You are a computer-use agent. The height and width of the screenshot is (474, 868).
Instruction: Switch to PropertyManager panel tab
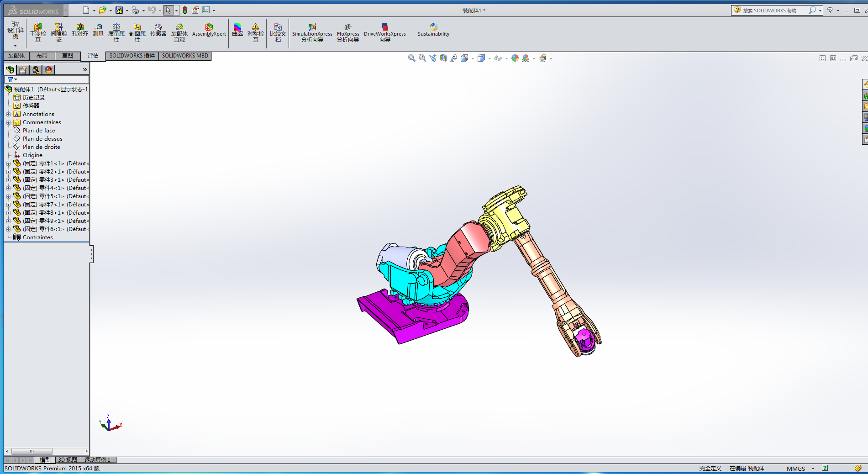coord(23,69)
